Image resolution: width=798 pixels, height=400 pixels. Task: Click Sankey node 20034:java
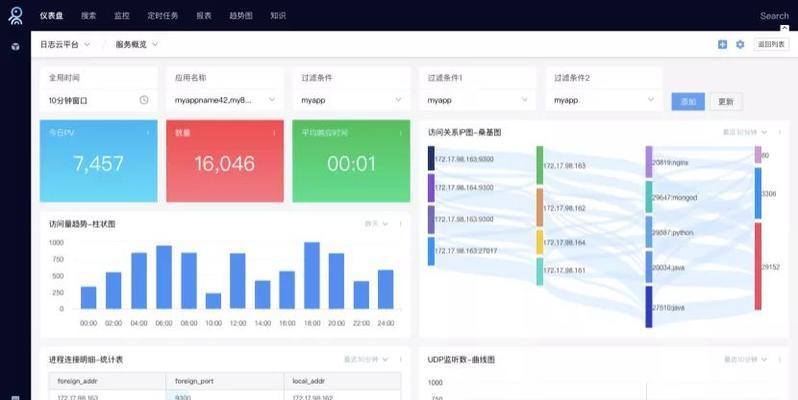pyautogui.click(x=649, y=267)
